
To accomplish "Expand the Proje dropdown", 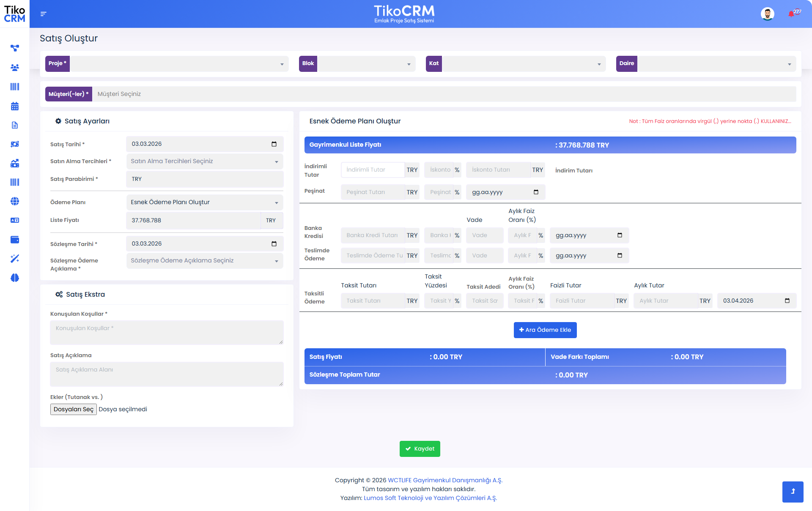I will click(179, 64).
